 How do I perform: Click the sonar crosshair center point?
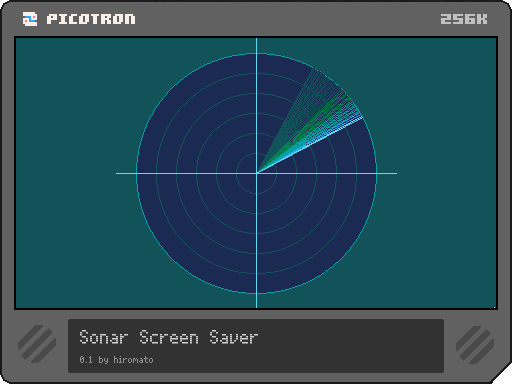[x=257, y=173]
